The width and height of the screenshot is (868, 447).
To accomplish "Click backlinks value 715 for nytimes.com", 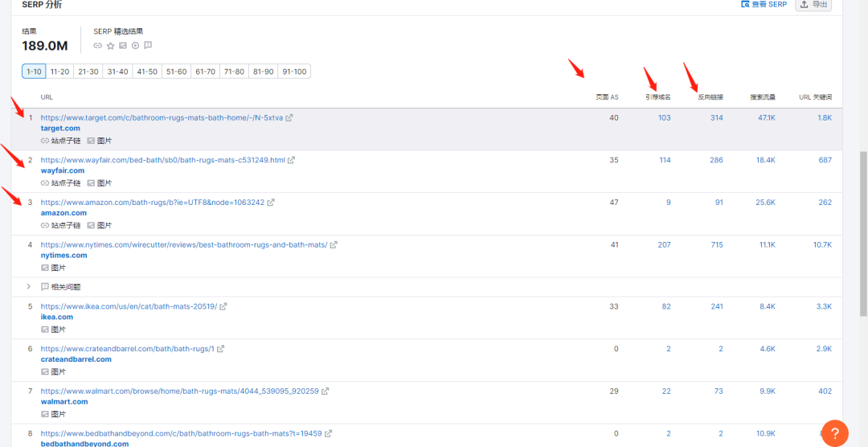I will pyautogui.click(x=716, y=245).
